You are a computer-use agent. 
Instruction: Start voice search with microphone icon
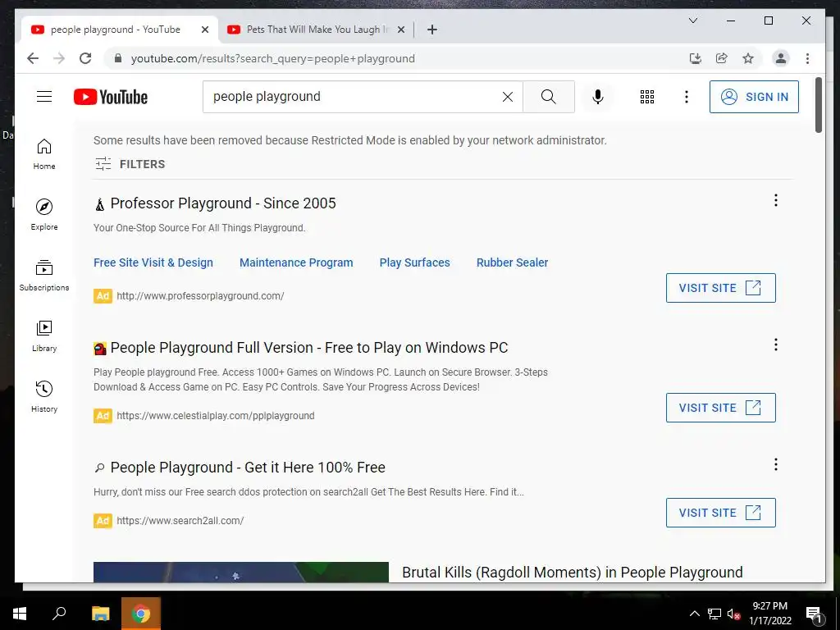tap(598, 97)
